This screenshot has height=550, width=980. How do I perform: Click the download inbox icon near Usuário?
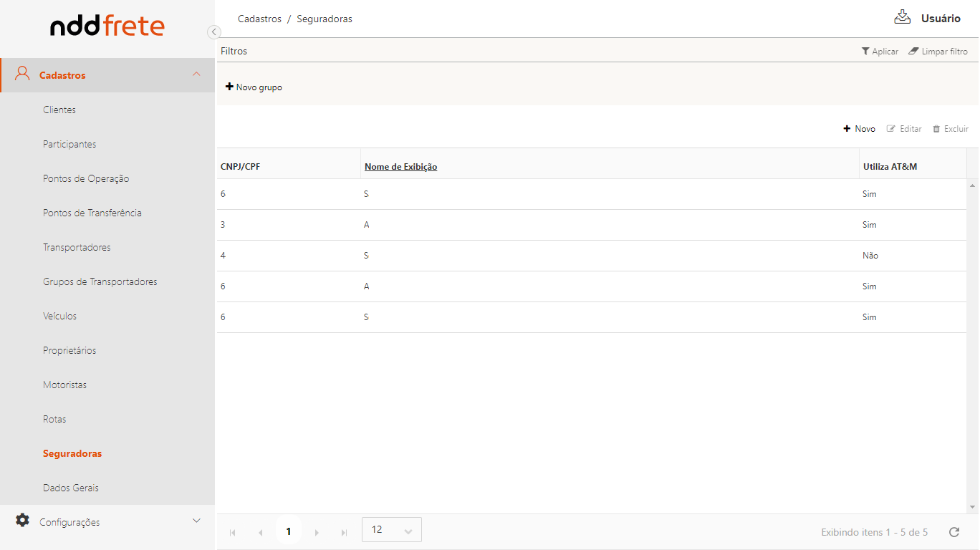click(902, 17)
